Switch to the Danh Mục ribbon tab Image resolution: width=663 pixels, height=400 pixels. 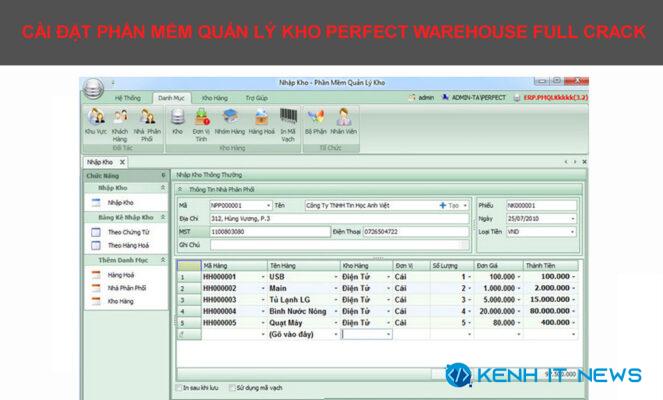coord(171,98)
